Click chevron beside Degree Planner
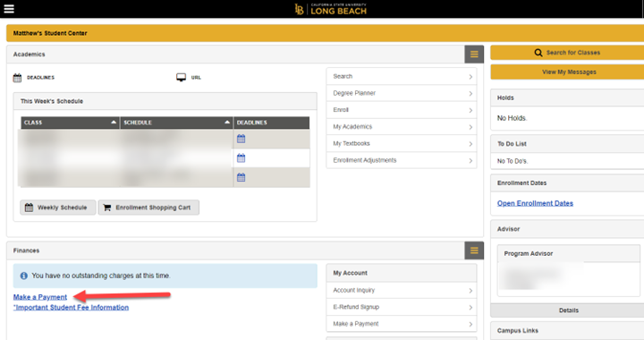The image size is (644, 340). pyautogui.click(x=470, y=94)
